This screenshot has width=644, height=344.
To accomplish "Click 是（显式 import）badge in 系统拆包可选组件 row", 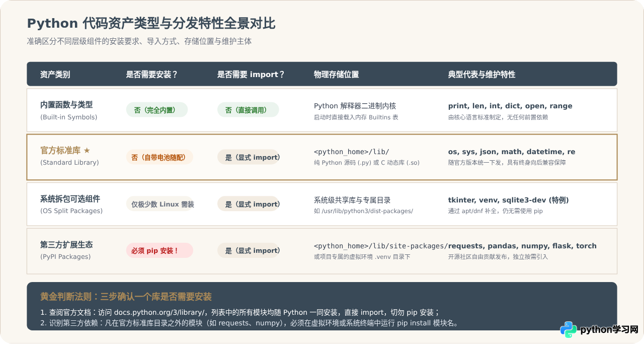I will [248, 204].
